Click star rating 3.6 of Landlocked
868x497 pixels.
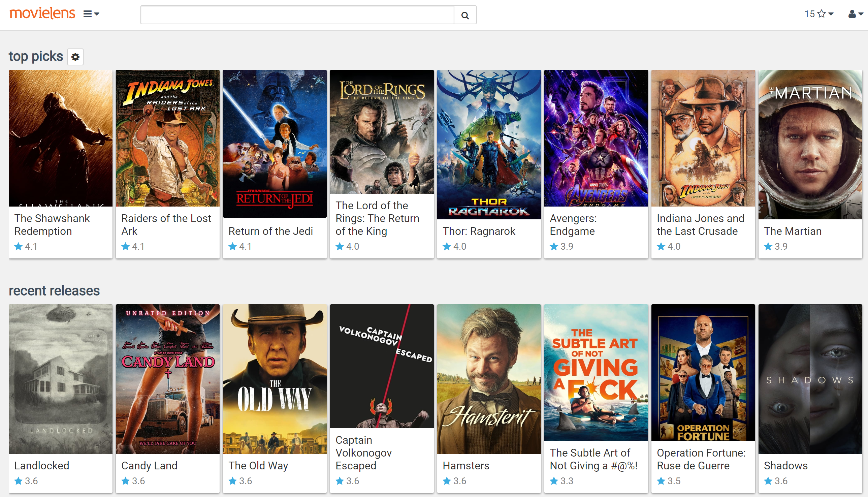point(26,481)
